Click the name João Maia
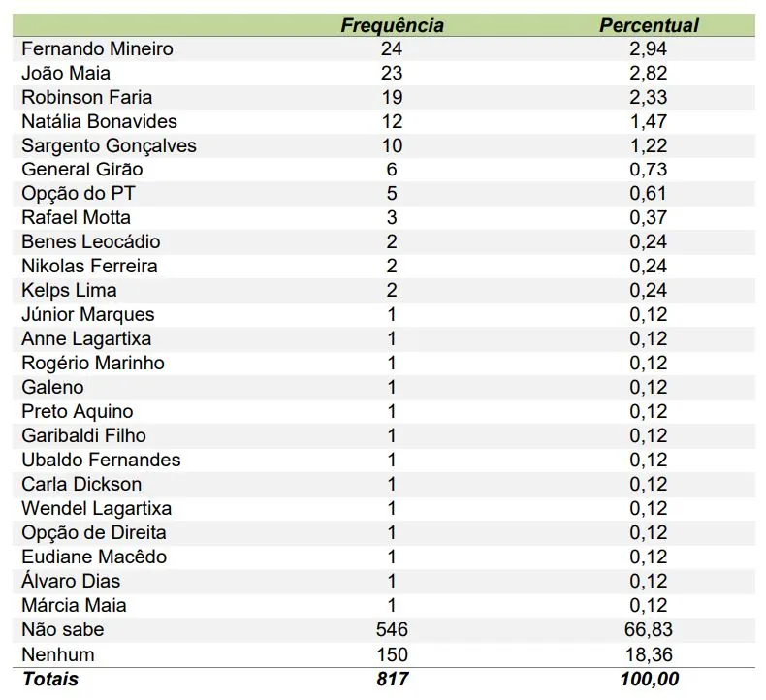This screenshot has height=700, width=766. click(x=66, y=73)
